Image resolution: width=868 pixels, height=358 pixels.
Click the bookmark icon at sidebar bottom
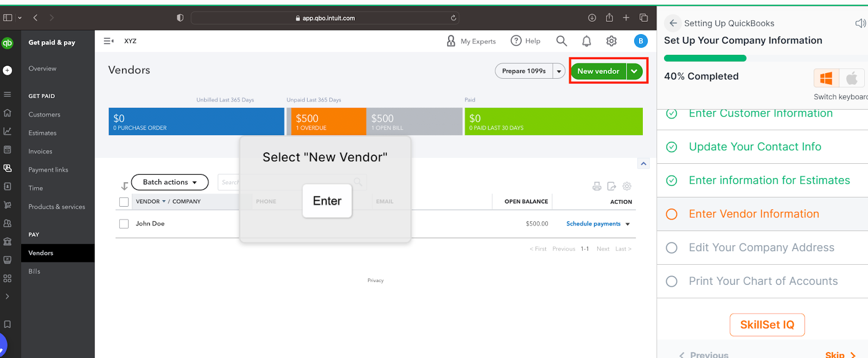pyautogui.click(x=8, y=324)
